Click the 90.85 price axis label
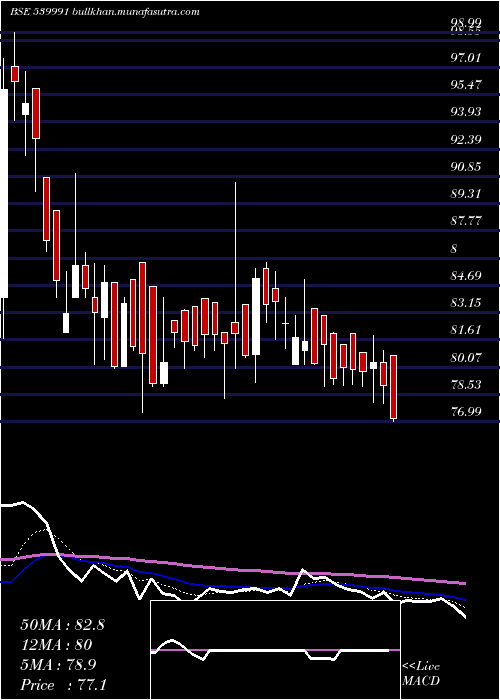The height and width of the screenshot is (700, 500). (466, 167)
